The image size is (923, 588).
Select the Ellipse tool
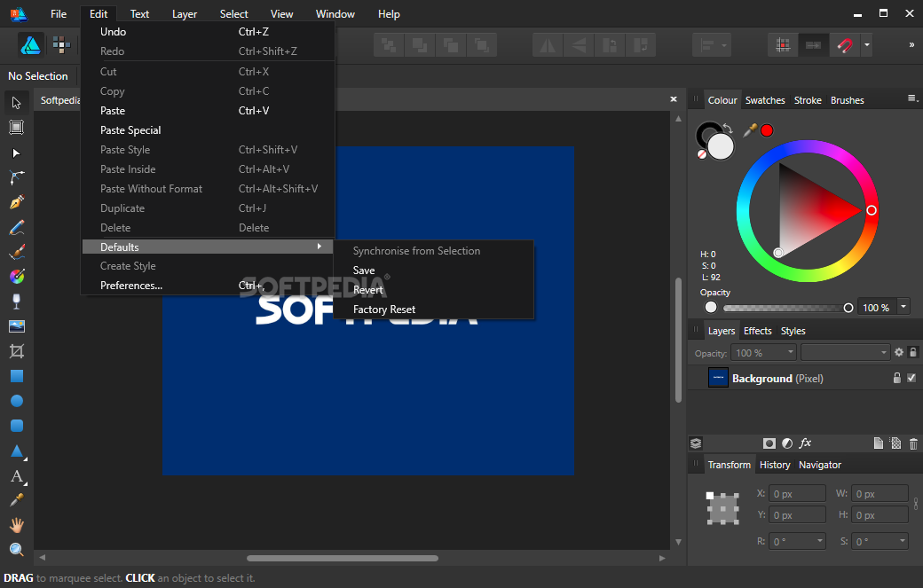tap(17, 401)
